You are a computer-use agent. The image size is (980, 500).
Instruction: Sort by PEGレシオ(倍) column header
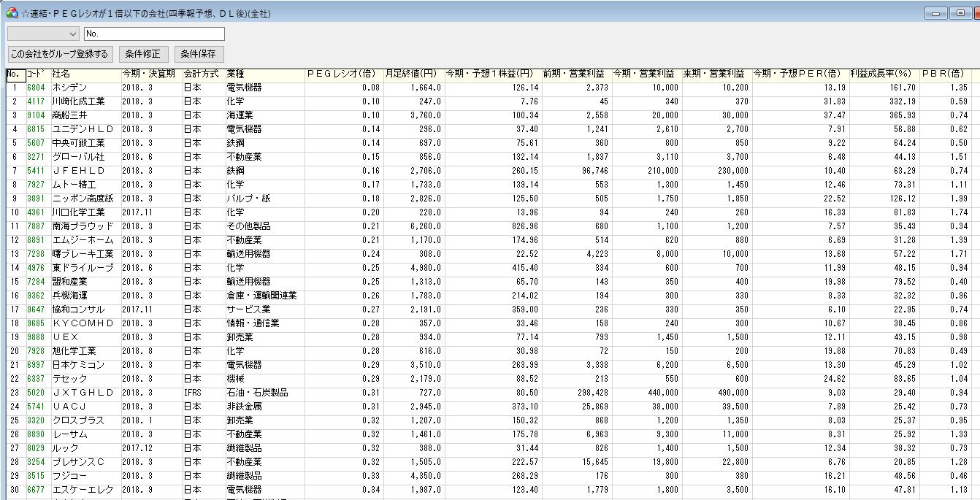coord(341,74)
